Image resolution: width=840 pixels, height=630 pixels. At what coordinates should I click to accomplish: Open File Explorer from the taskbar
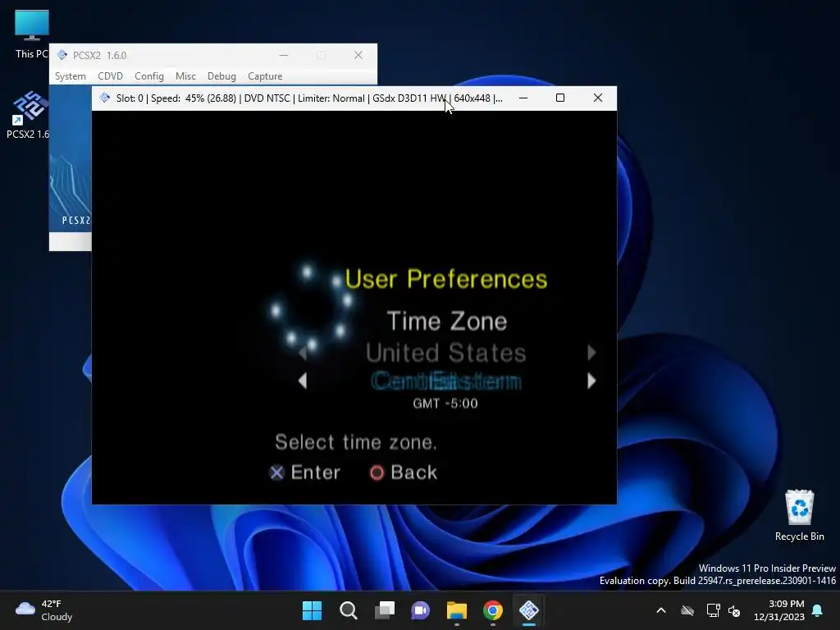pyautogui.click(x=457, y=610)
